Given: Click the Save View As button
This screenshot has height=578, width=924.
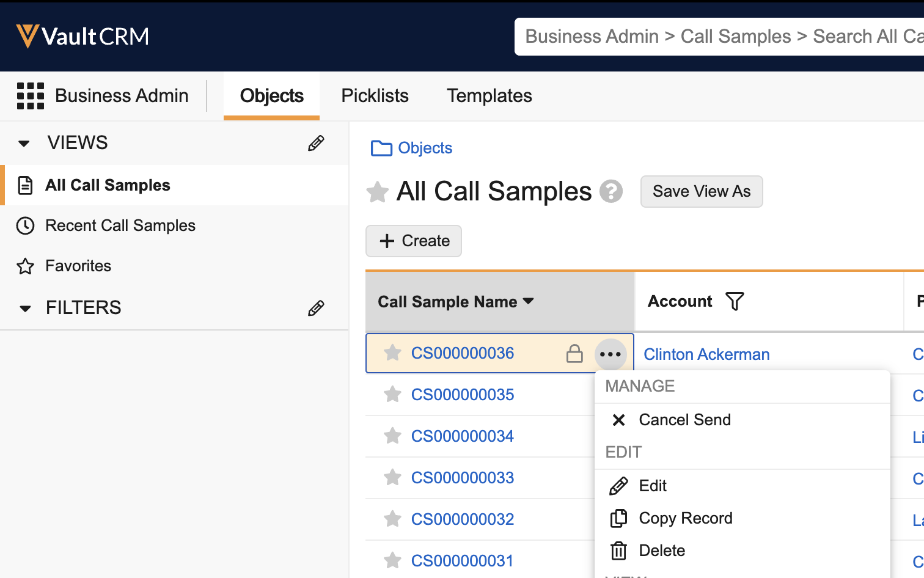Looking at the screenshot, I should 701,192.
